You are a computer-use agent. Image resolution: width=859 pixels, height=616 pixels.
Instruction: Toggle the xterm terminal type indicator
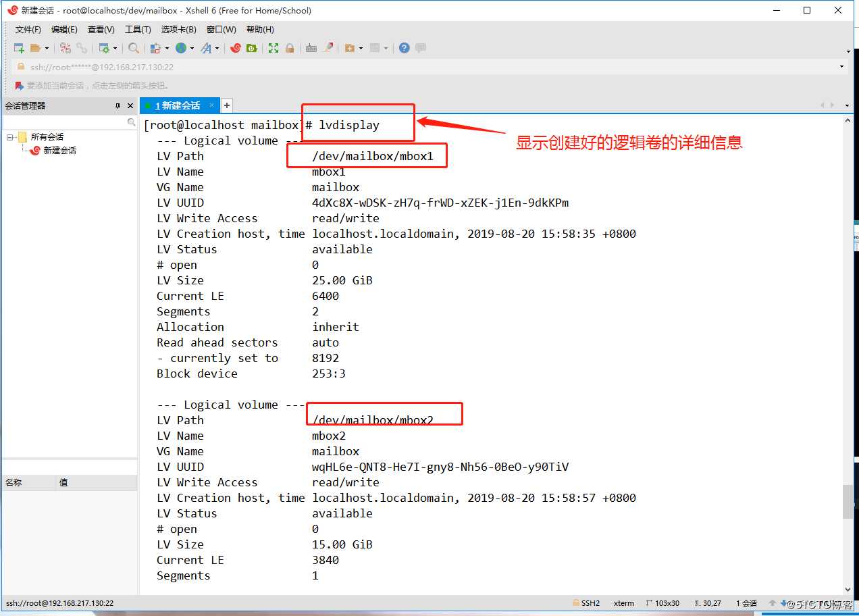click(623, 603)
